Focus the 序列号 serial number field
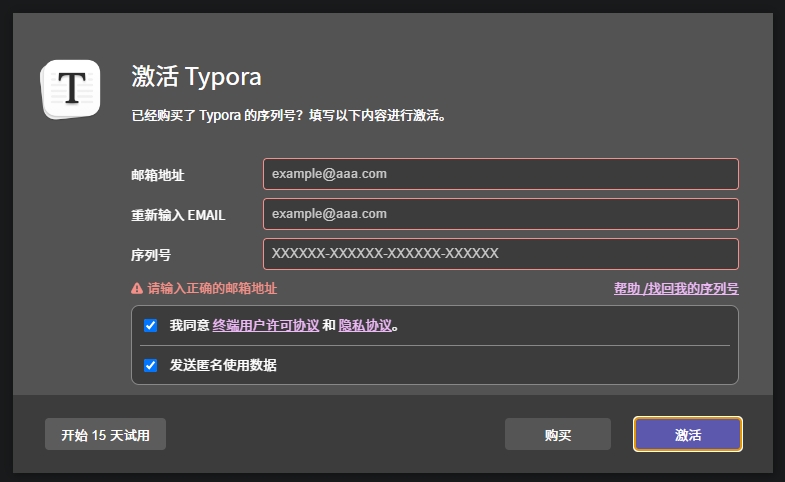Viewport: 785px width, 482px height. pyautogui.click(x=501, y=254)
